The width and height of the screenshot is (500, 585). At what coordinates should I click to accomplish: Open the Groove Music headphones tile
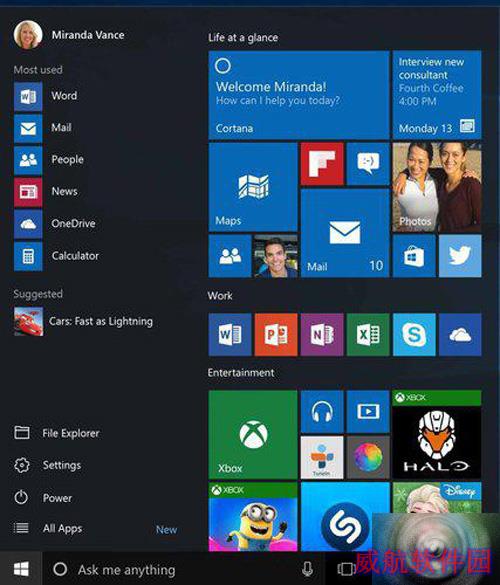[322, 412]
